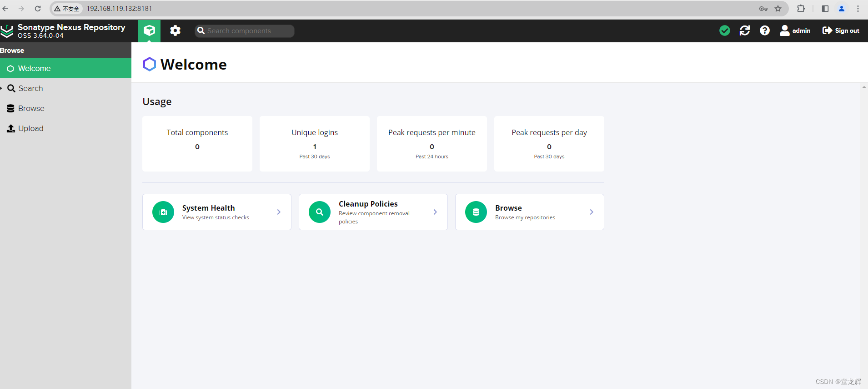The image size is (868, 389).
Task: Select Upload in the sidebar
Action: [65, 128]
